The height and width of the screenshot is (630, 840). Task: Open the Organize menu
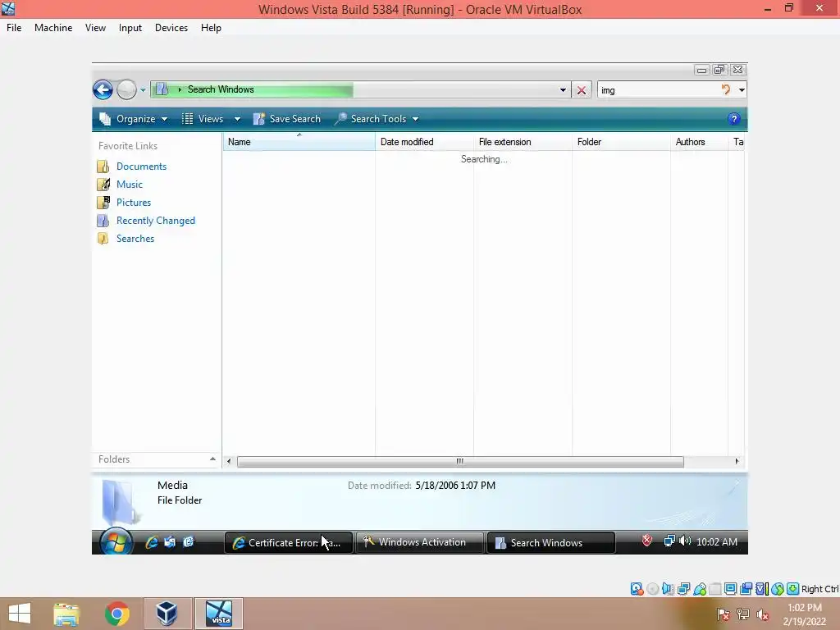click(x=134, y=119)
